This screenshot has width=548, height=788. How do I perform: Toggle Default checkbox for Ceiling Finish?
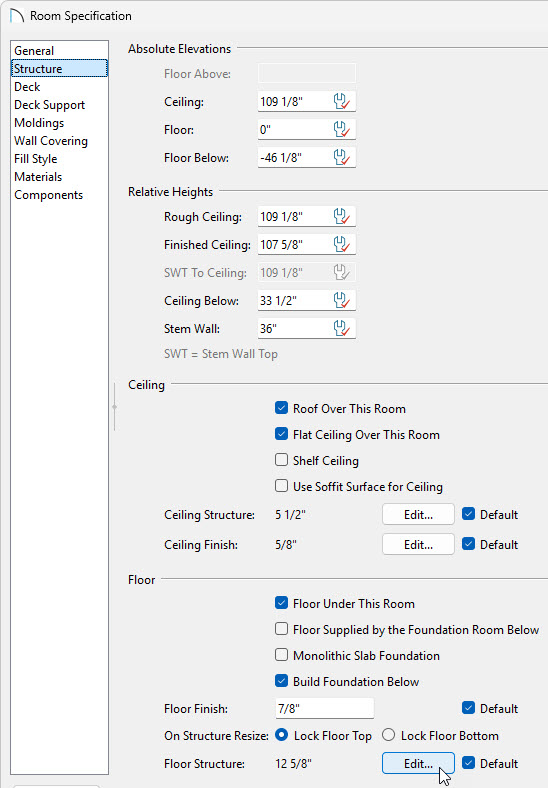pyautogui.click(x=468, y=544)
